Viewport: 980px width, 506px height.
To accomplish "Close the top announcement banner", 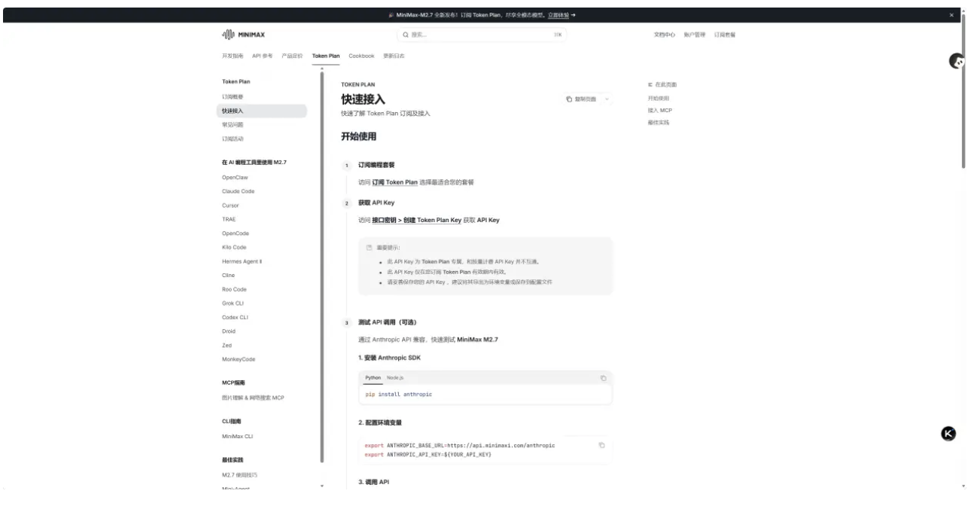I will click(951, 15).
